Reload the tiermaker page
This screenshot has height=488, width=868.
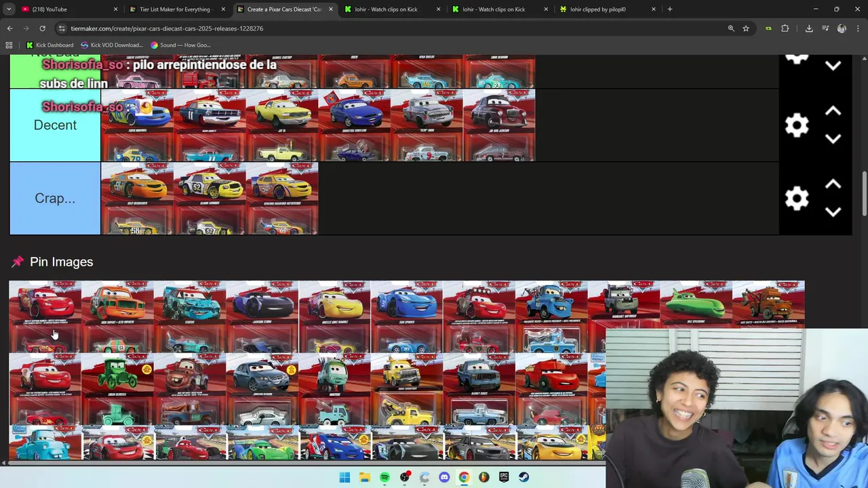(x=42, y=28)
